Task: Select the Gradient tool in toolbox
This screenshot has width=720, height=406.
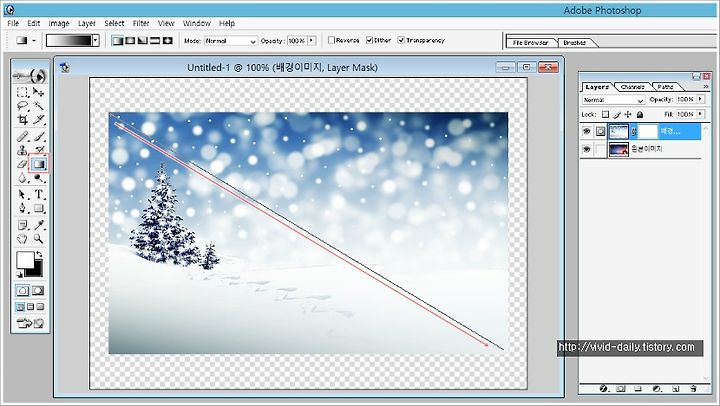Action: pos(39,164)
